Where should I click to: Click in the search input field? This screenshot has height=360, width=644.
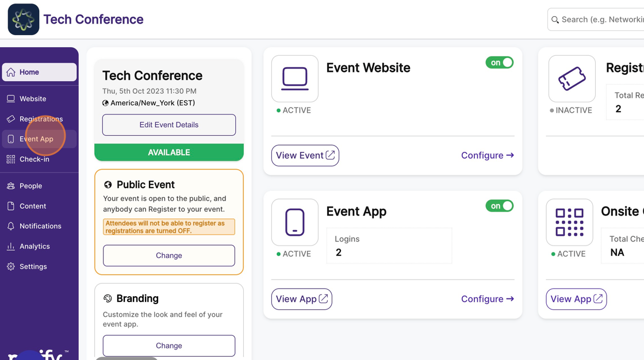click(x=601, y=20)
